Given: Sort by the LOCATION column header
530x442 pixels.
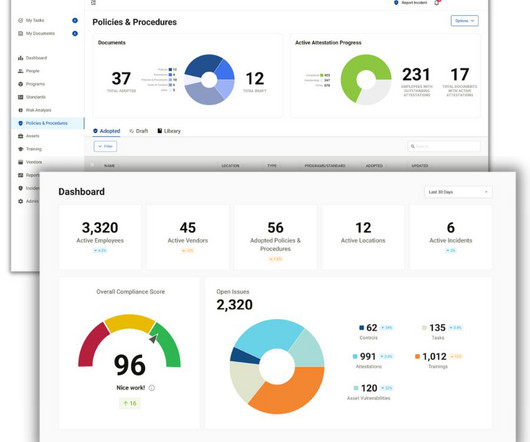Looking at the screenshot, I should pyautogui.click(x=230, y=166).
